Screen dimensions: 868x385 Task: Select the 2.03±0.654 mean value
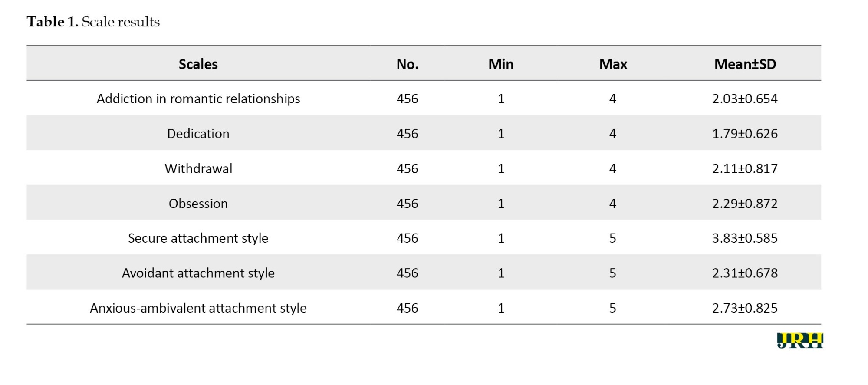(x=745, y=99)
